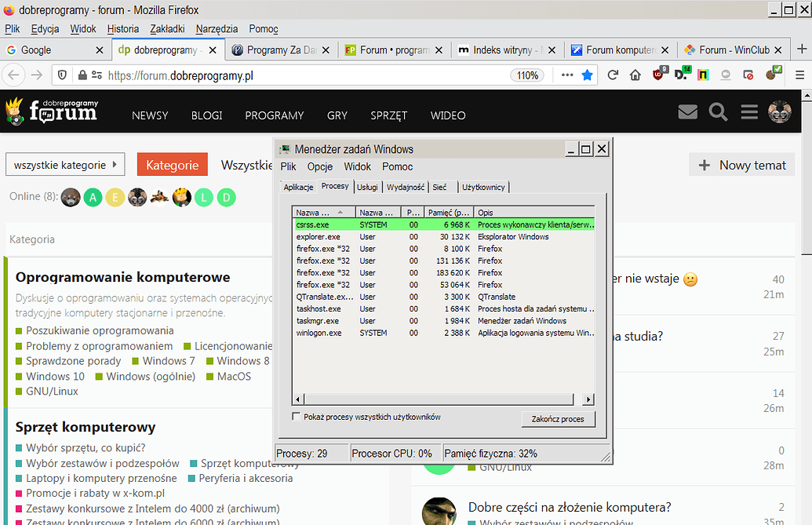Image resolution: width=812 pixels, height=525 pixels.
Task: Open the mail envelope icon in forum header
Action: (x=688, y=112)
